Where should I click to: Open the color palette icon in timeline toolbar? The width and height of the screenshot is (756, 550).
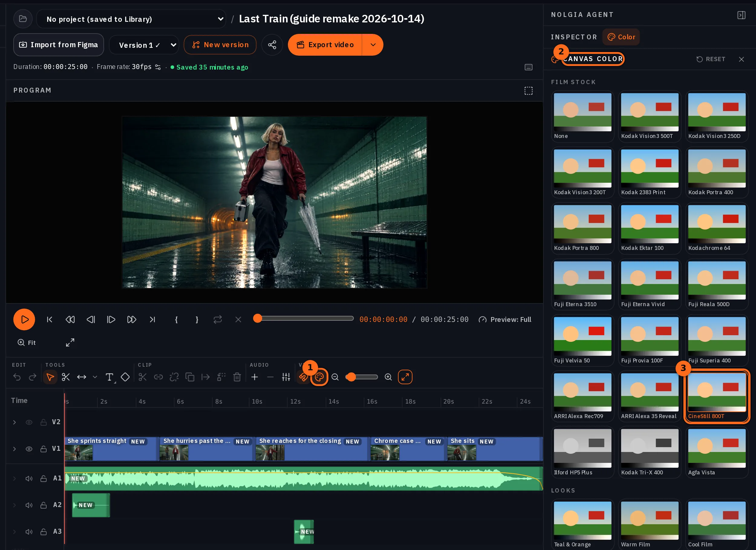point(319,377)
